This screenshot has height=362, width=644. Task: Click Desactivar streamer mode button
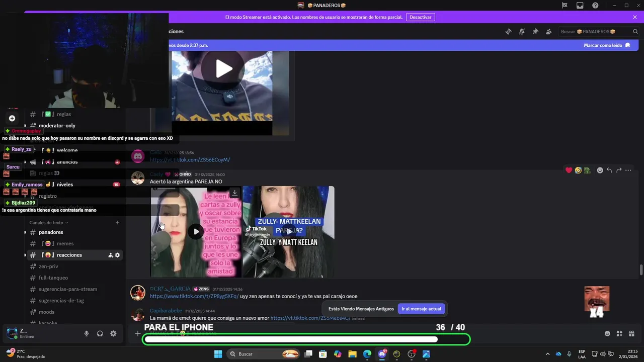420,17
